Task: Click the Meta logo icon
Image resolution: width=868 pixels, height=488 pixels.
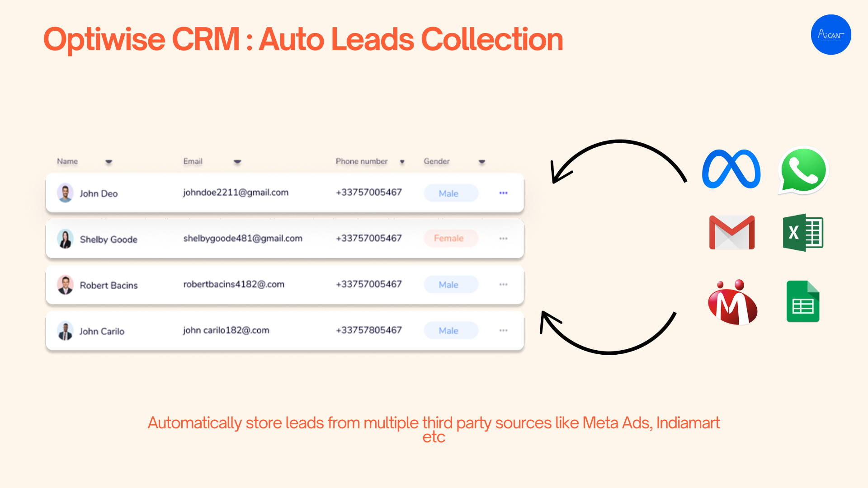Action: (731, 169)
